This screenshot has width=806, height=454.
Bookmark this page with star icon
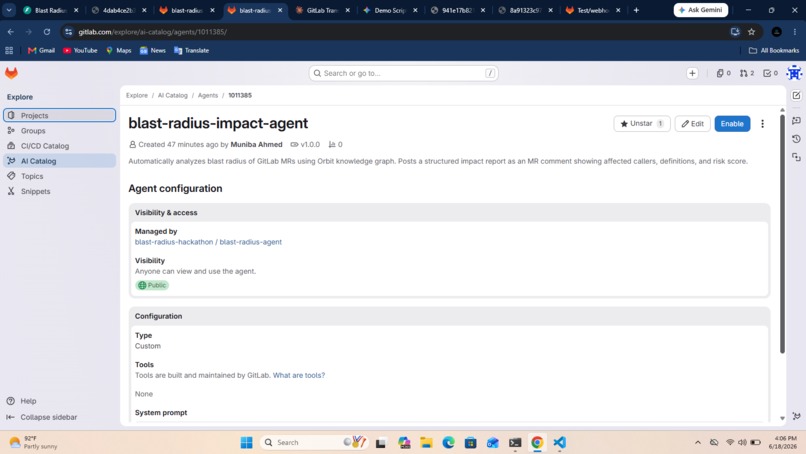[x=752, y=32]
